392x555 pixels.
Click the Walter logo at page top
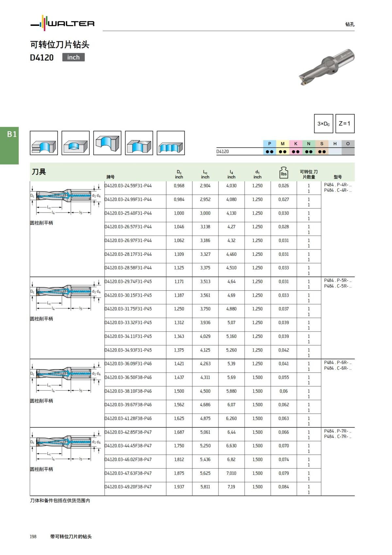click(62, 23)
